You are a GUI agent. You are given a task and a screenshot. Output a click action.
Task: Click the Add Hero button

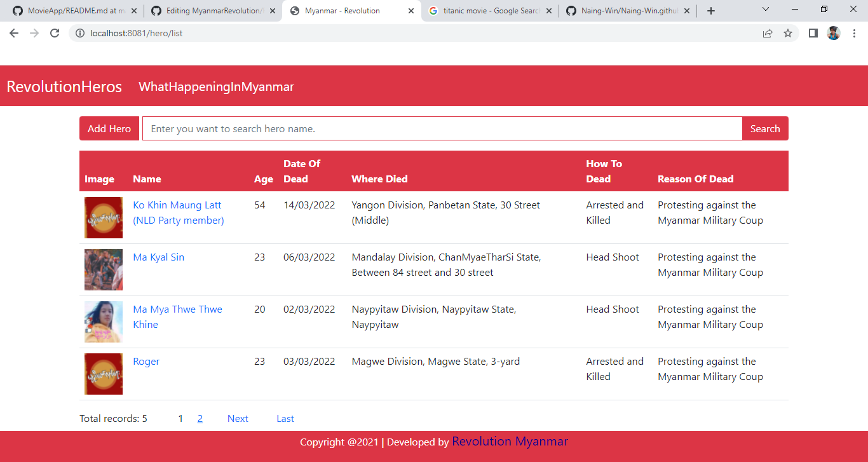(109, 128)
